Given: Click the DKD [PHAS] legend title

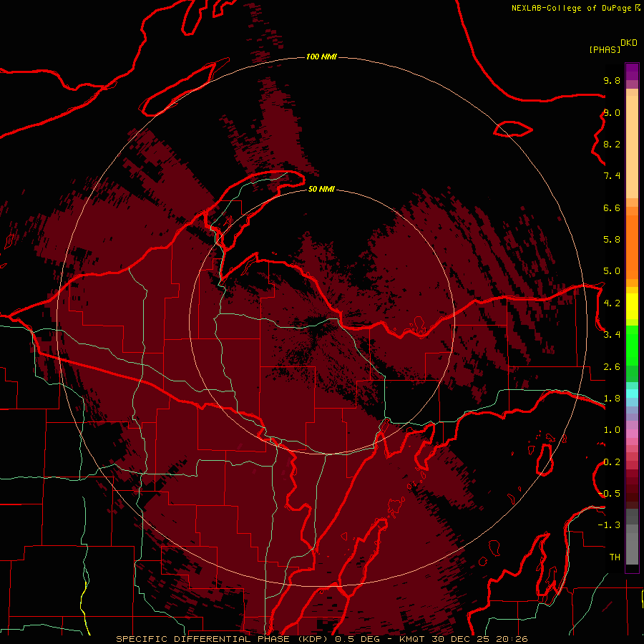Looking at the screenshot, I should click(x=613, y=47).
